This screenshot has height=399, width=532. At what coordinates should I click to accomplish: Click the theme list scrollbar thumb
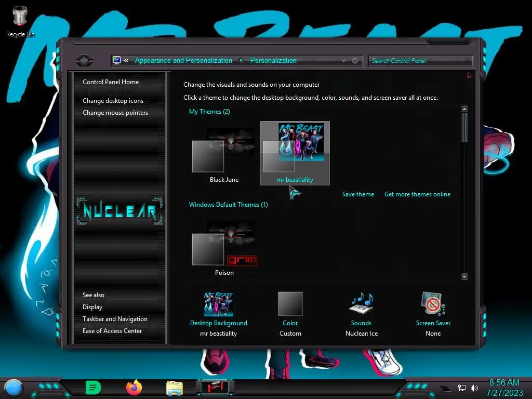point(465,127)
